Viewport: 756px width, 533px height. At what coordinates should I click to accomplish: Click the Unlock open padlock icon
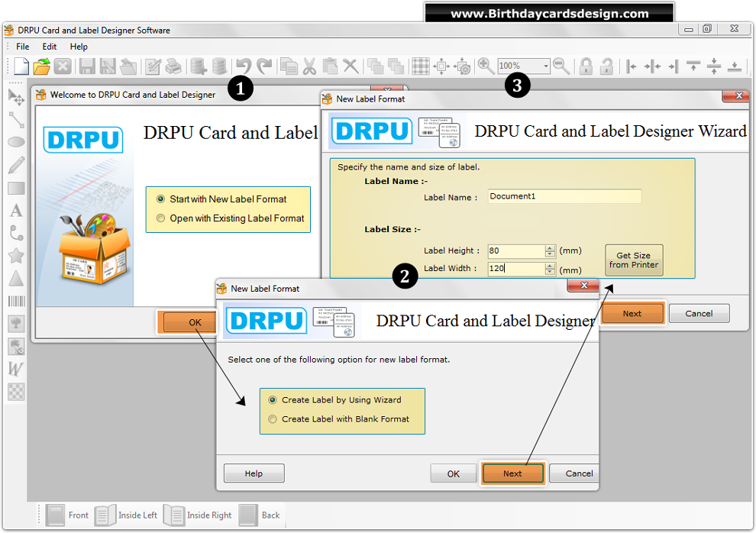click(x=606, y=66)
